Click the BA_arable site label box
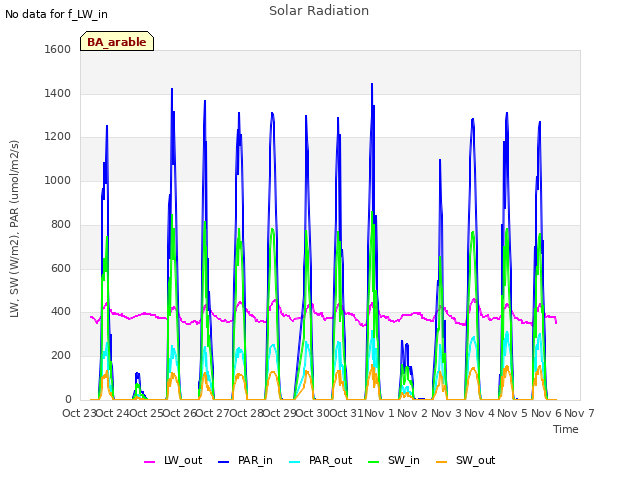Viewport: 640px width, 480px height. [117, 41]
